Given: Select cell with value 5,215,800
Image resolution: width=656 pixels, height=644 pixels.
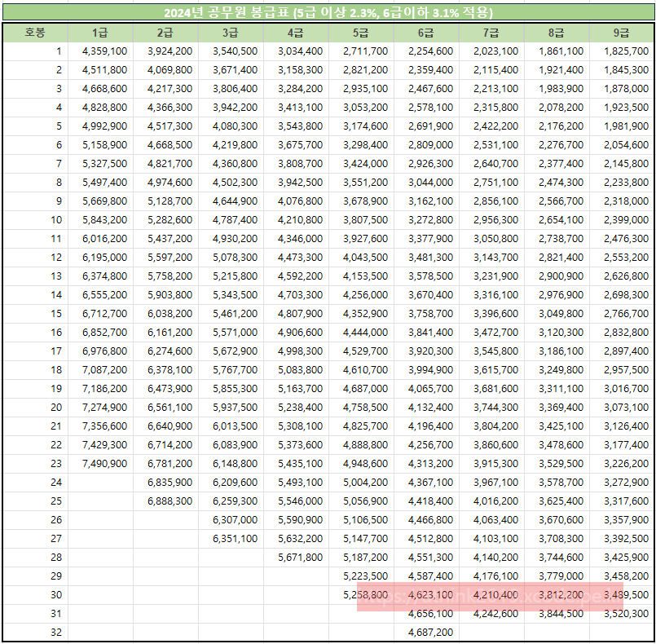Looking at the screenshot, I should point(231,276).
